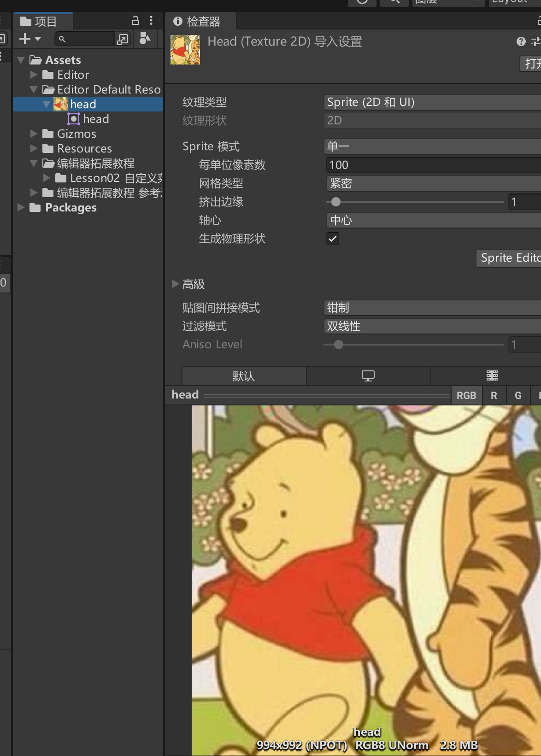Image resolution: width=541 pixels, height=756 pixels.
Task: Click the Sprite Editor button
Action: coord(509,258)
